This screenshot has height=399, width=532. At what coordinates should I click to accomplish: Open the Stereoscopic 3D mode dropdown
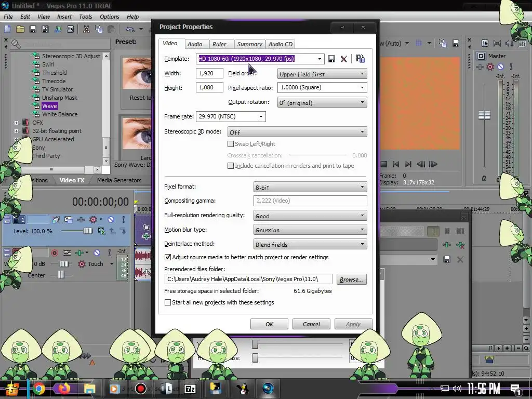pyautogui.click(x=297, y=131)
